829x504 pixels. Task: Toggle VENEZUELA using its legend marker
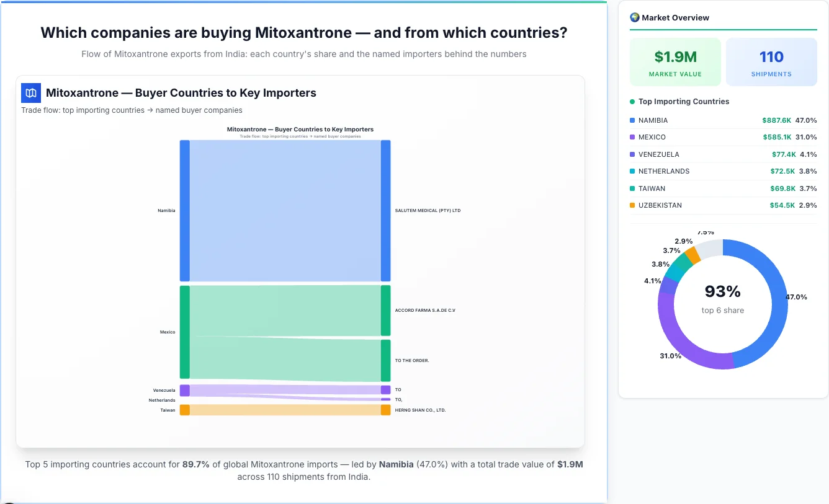(633, 154)
